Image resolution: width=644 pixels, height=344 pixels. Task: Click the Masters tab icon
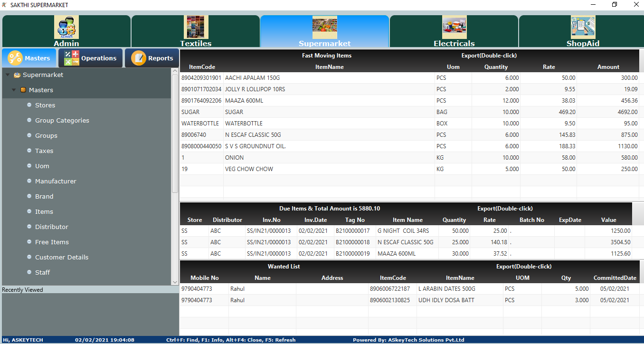[x=15, y=58]
